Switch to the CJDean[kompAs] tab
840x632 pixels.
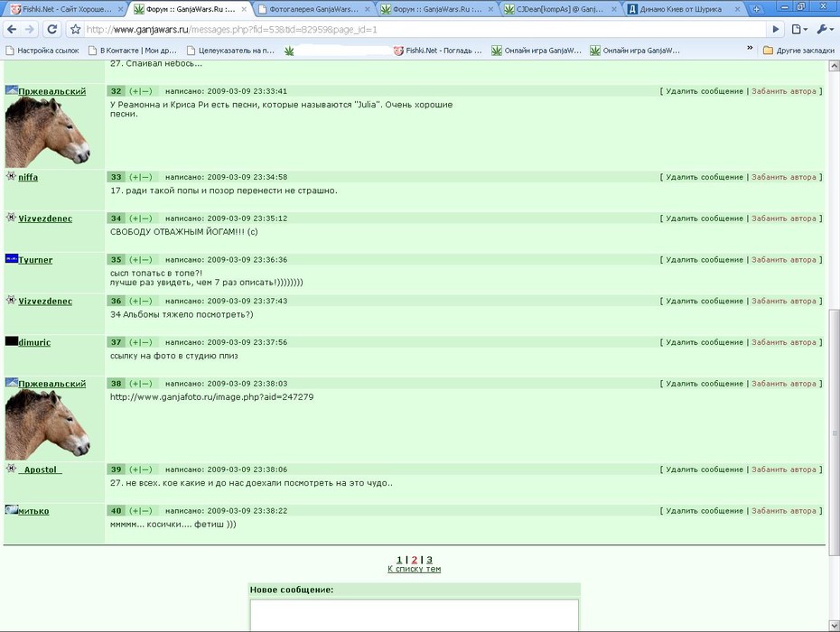tap(560, 9)
